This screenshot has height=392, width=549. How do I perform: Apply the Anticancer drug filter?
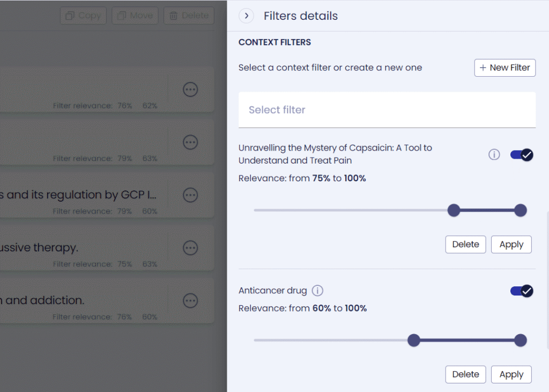[511, 374]
